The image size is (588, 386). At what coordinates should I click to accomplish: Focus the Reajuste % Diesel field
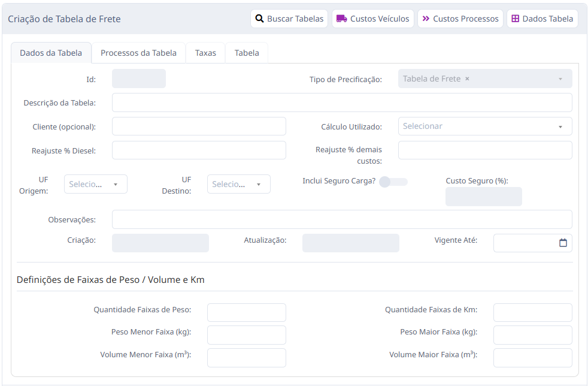click(199, 150)
